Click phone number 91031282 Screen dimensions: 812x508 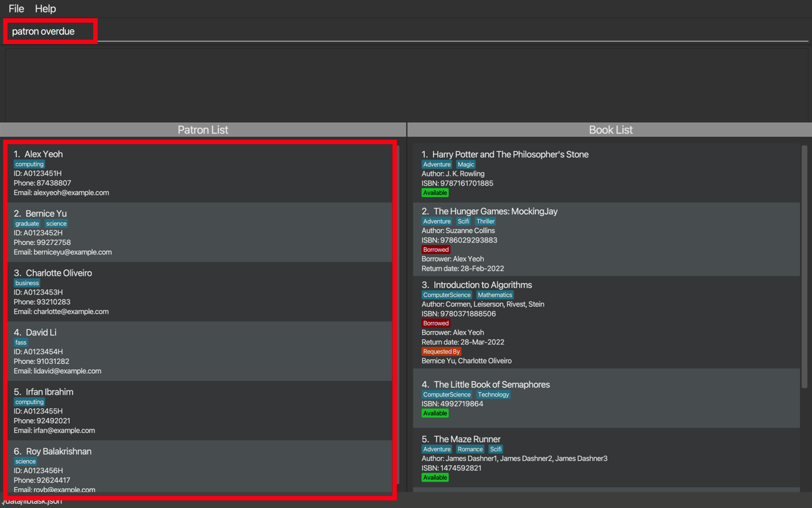(x=42, y=361)
